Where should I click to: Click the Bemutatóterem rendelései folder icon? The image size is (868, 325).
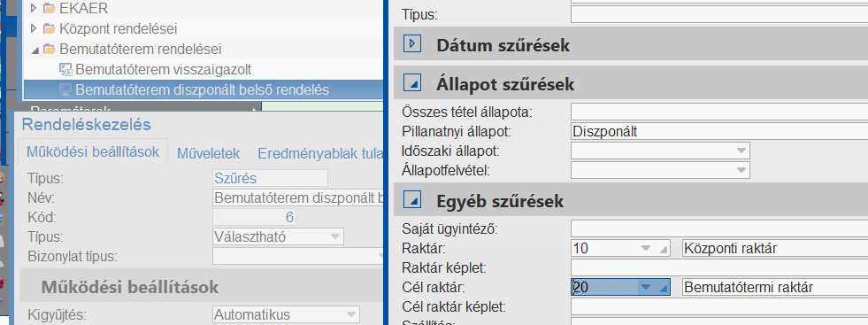coord(50,50)
